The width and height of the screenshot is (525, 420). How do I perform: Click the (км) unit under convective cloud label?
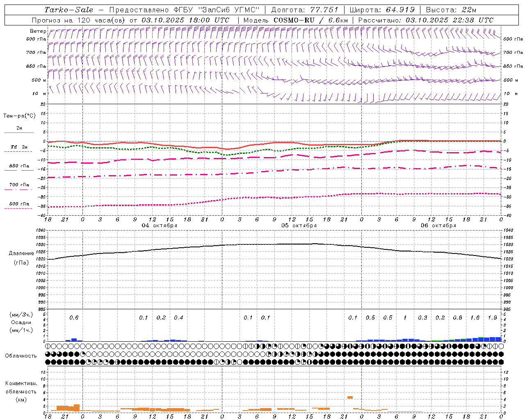pyautogui.click(x=21, y=399)
